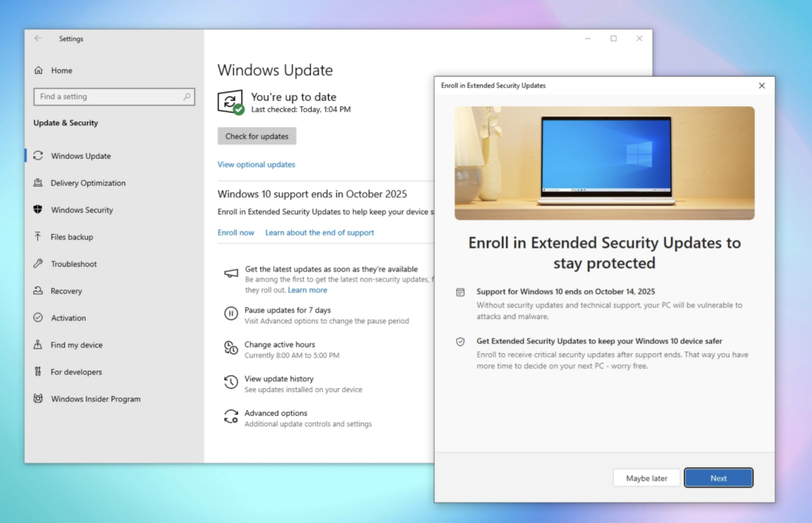Image resolution: width=812 pixels, height=523 pixels.
Task: Open Delivery Optimization settings page
Action: click(88, 183)
